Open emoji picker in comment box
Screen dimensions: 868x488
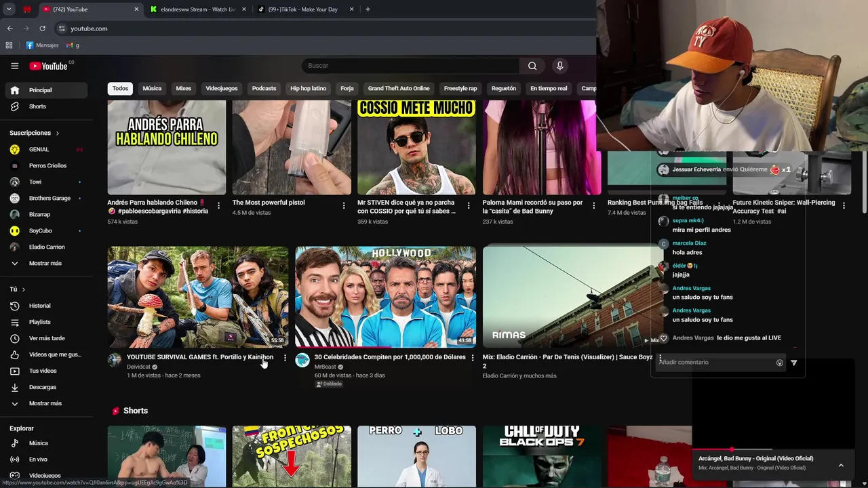click(x=780, y=363)
